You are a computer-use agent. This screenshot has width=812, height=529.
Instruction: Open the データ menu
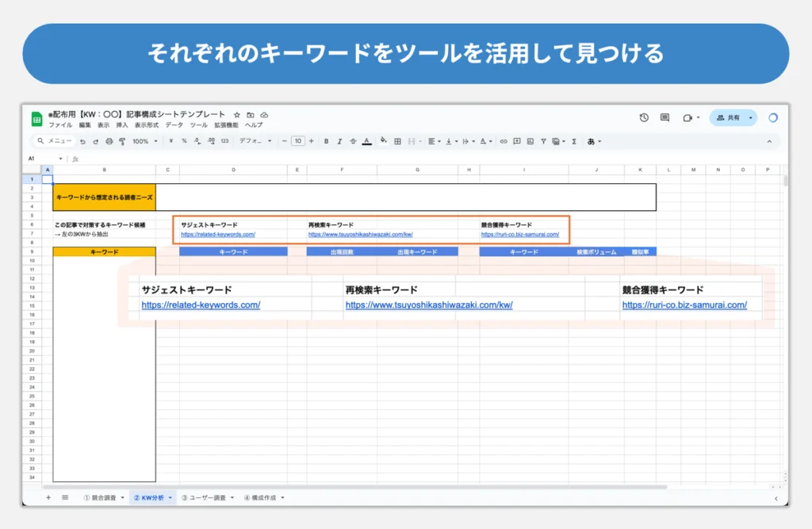(174, 125)
